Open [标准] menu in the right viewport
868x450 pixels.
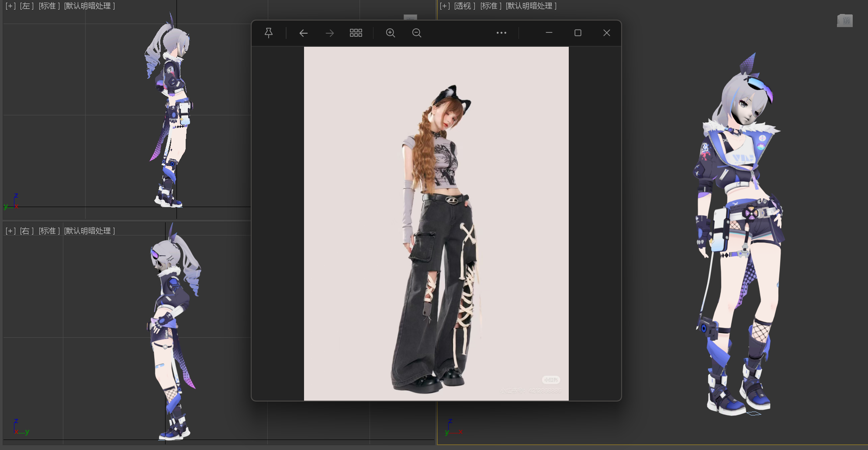point(49,231)
